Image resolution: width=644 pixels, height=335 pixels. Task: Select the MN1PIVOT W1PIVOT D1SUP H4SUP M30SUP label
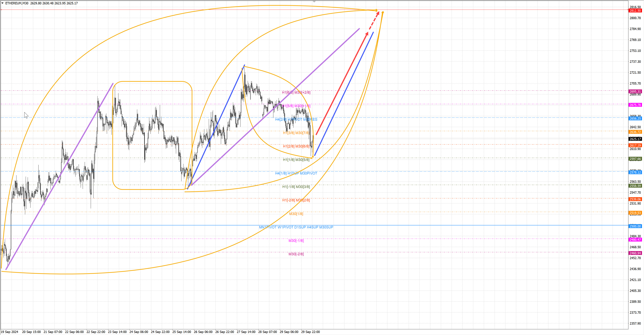[x=296, y=227]
